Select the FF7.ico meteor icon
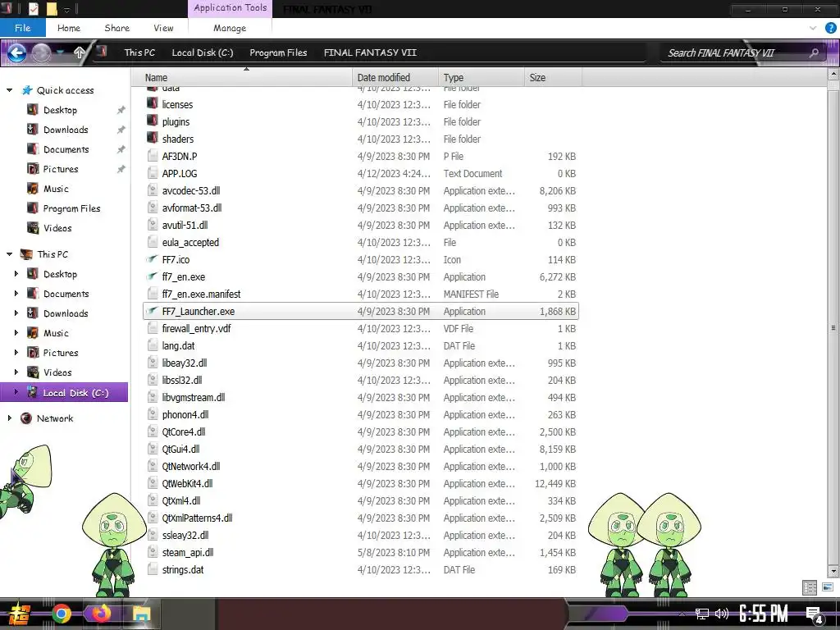The height and width of the screenshot is (630, 840). pyautogui.click(x=153, y=259)
